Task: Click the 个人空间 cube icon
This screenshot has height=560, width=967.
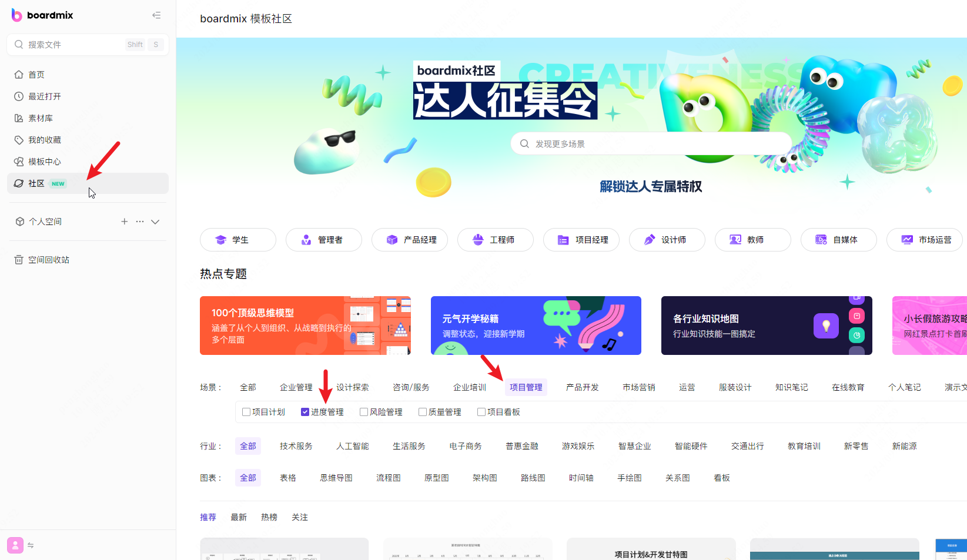Action: pyautogui.click(x=20, y=222)
